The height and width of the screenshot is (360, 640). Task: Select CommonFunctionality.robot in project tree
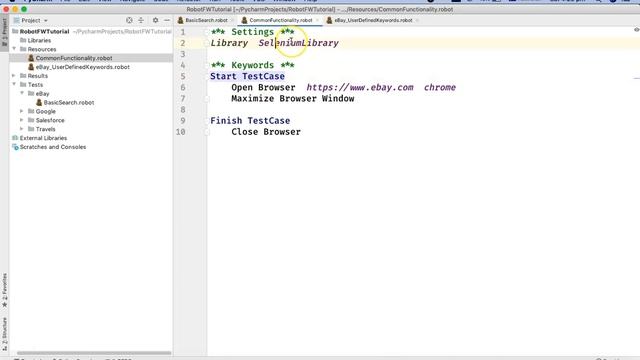[74, 58]
